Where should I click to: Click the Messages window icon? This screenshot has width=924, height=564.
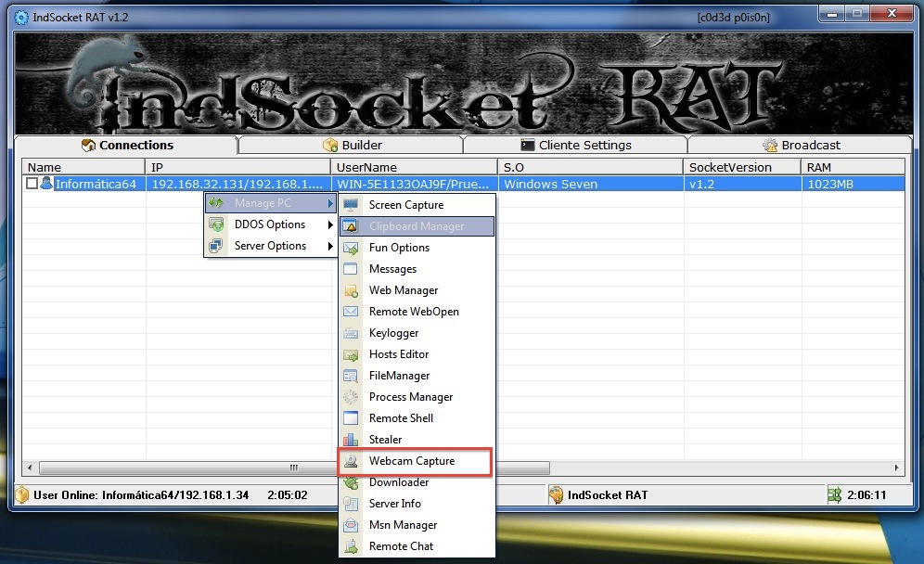point(351,269)
